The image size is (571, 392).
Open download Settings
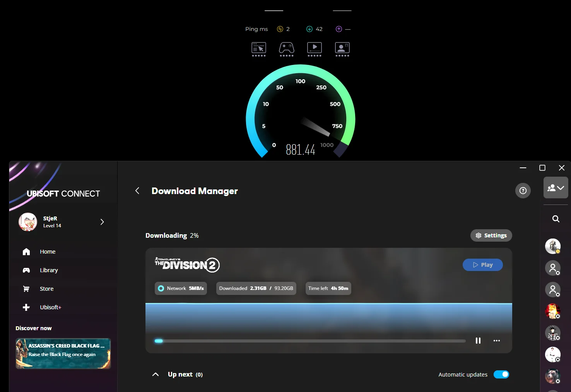[x=491, y=235]
